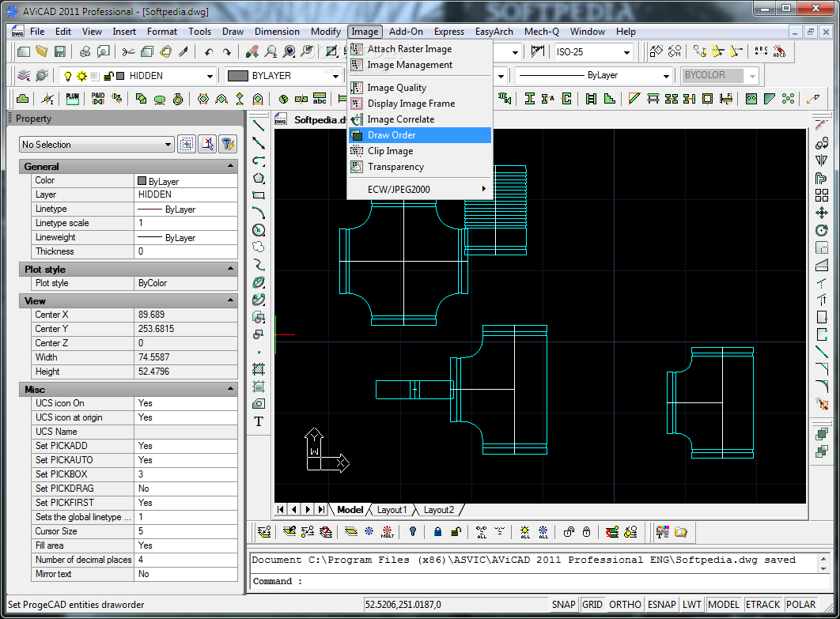Click the Redo arrow icon
Image resolution: width=840 pixels, height=619 pixels.
(x=227, y=52)
